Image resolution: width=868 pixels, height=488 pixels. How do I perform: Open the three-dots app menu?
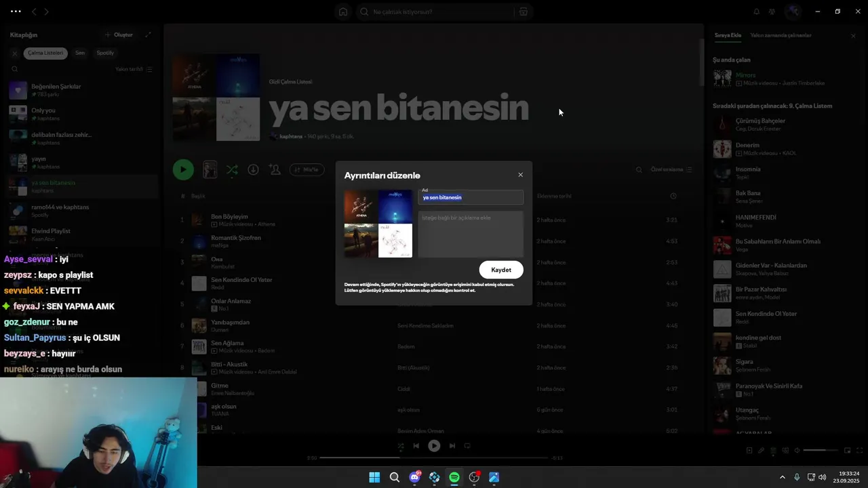16,12
